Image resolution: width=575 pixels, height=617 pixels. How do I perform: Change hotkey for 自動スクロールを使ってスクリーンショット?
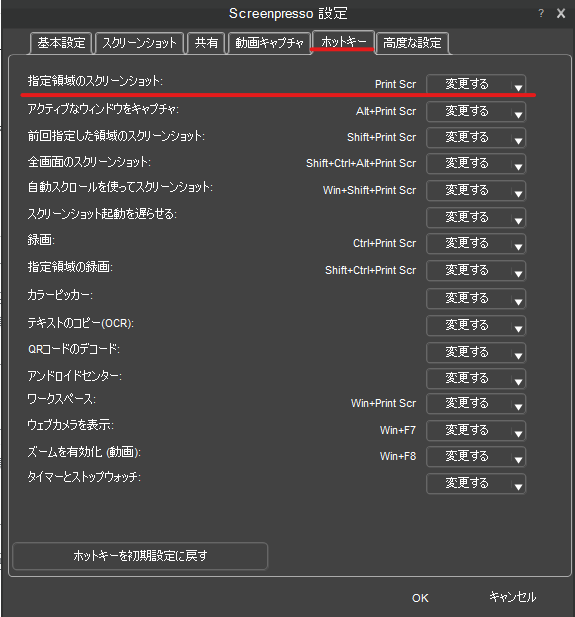coord(476,190)
